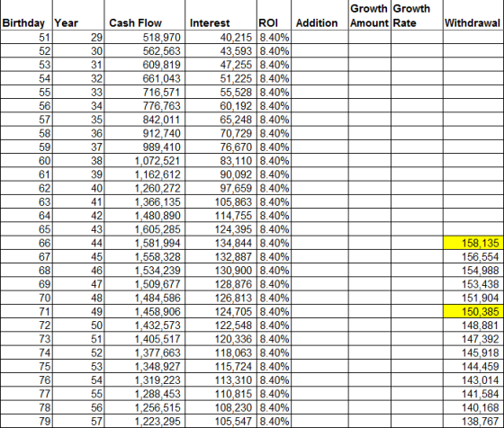Click interest value 113,310
Screen dimensions: 504x428
[x=233, y=380]
